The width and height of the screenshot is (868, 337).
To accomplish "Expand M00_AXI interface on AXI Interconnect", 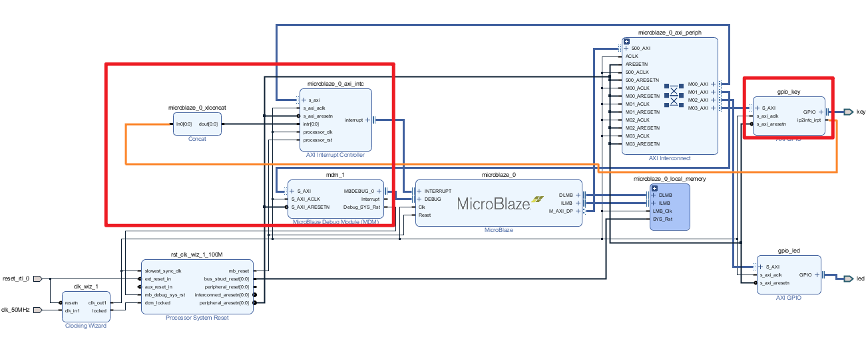I will pyautogui.click(x=713, y=84).
